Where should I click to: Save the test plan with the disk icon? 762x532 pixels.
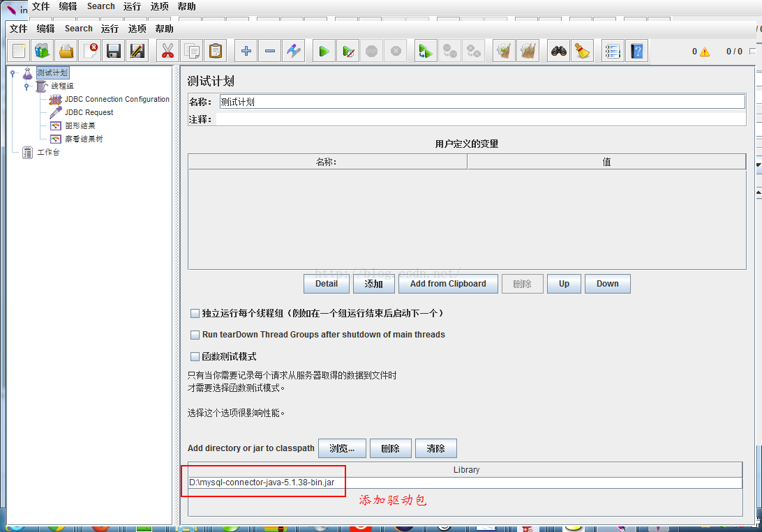point(113,50)
